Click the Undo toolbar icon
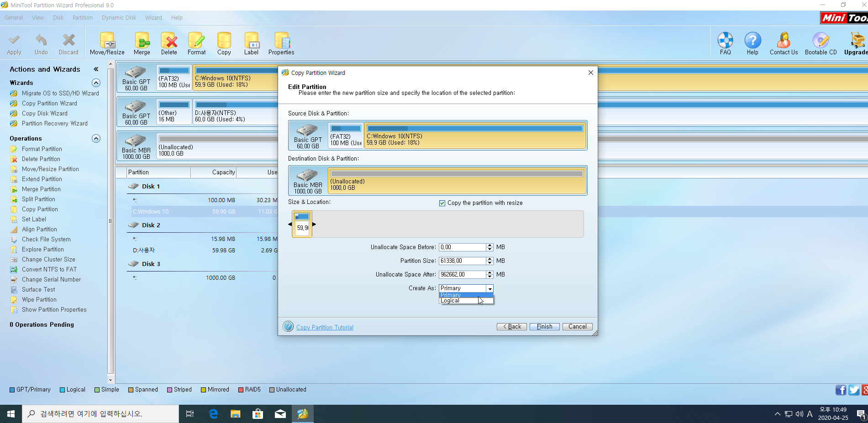Image resolution: width=868 pixels, height=423 pixels. [x=41, y=44]
